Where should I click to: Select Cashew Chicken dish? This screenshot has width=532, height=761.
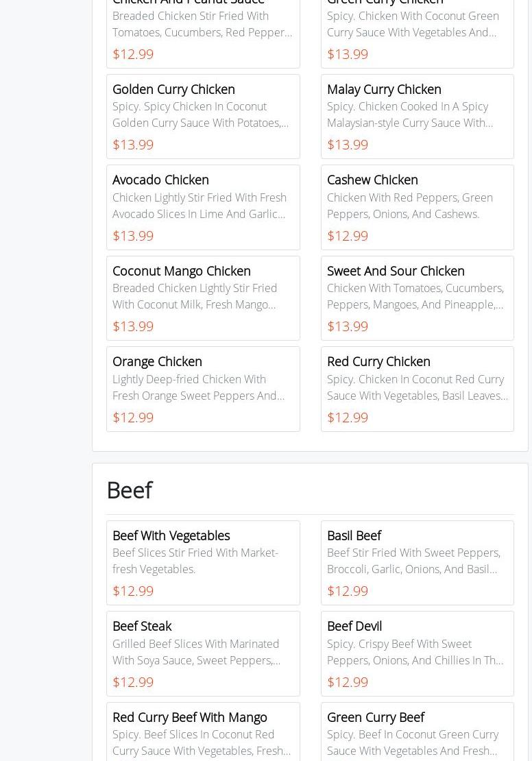[372, 180]
